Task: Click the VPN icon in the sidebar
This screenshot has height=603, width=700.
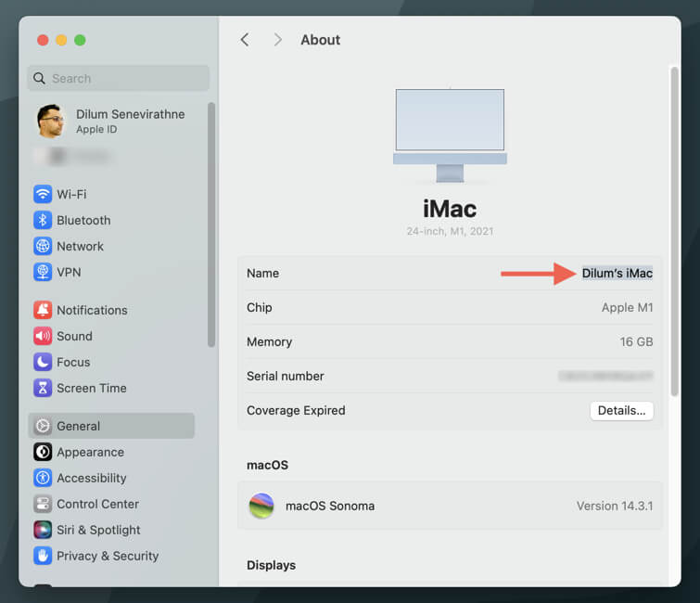Action: click(43, 272)
